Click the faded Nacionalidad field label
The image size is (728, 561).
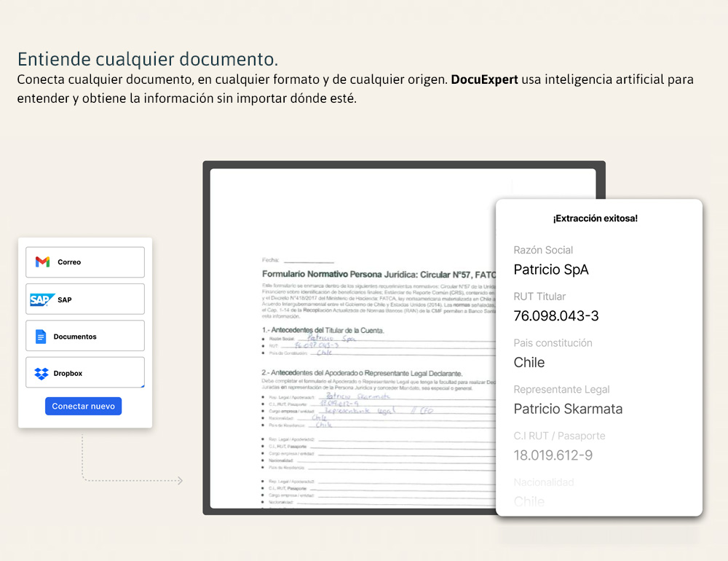point(544,482)
